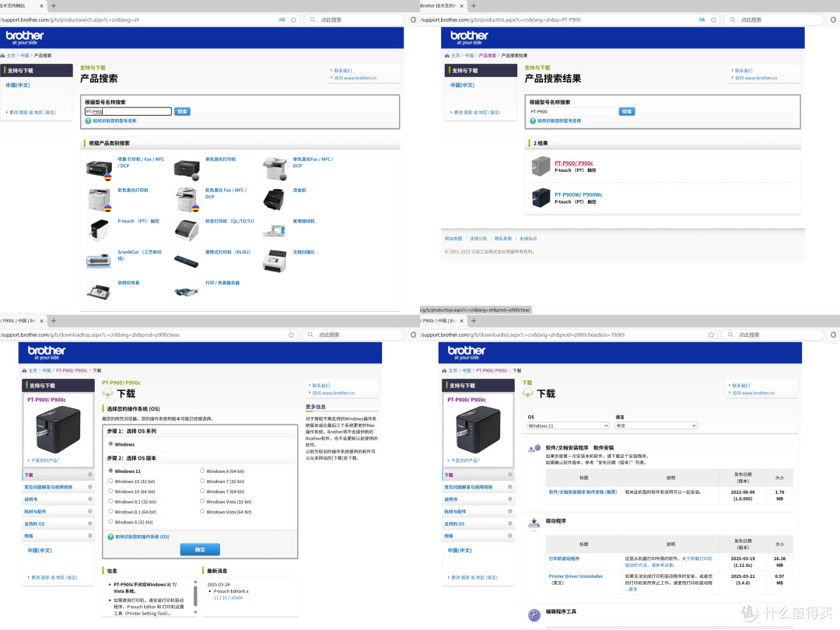840x630 pixels.
Task: Click the Brother logo on the OS selection page
Action: [47, 352]
